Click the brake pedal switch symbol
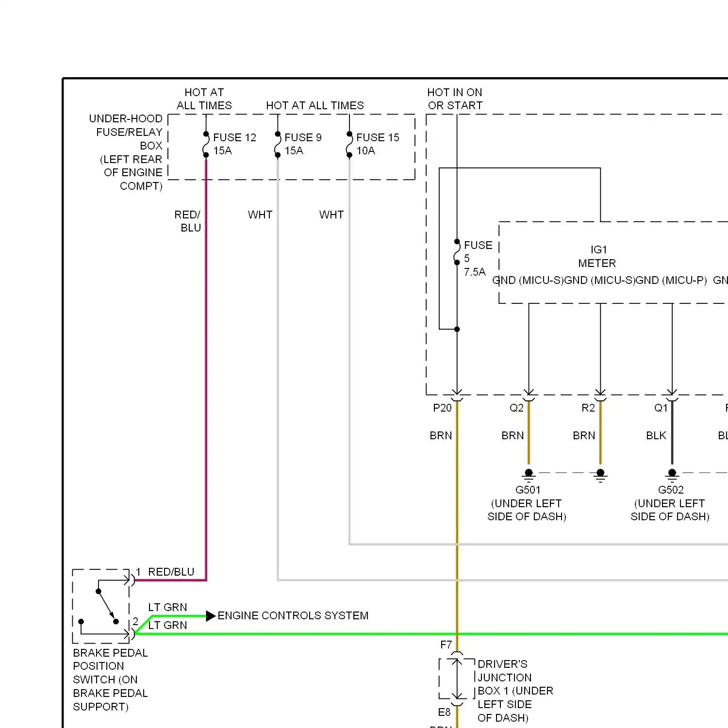The width and height of the screenshot is (728, 728). 101,606
